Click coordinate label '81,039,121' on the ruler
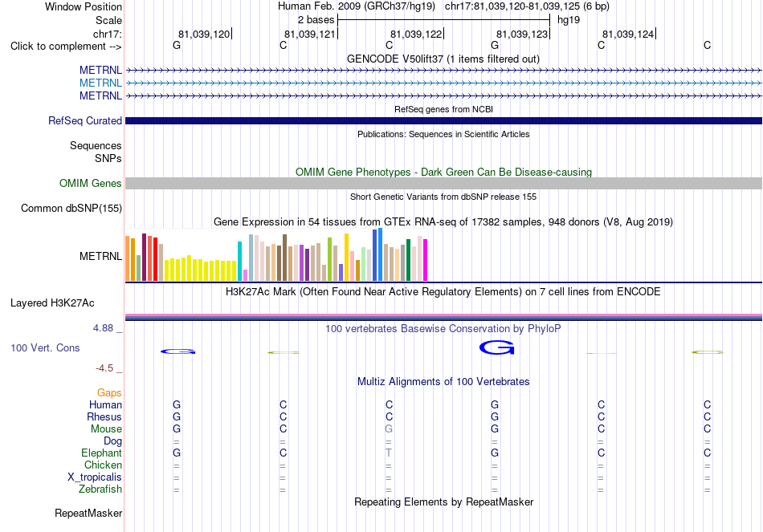 coord(310,34)
